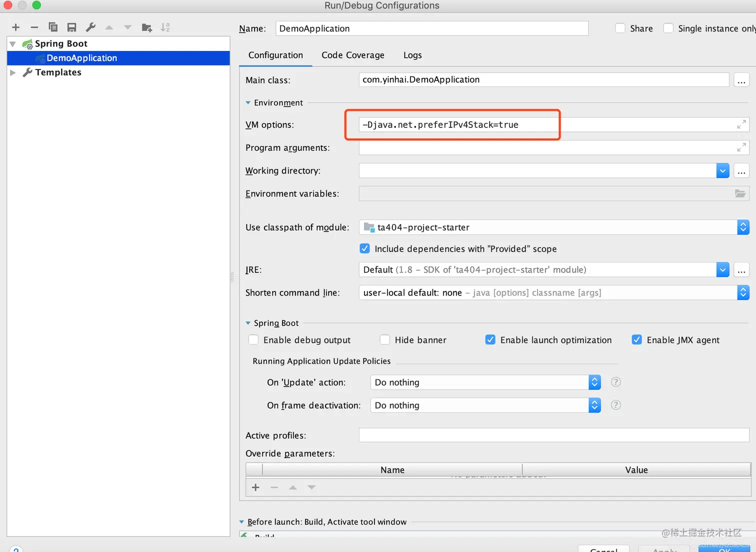This screenshot has width=756, height=552.
Task: Uncheck Include dependencies with "Provided" scope
Action: click(365, 248)
